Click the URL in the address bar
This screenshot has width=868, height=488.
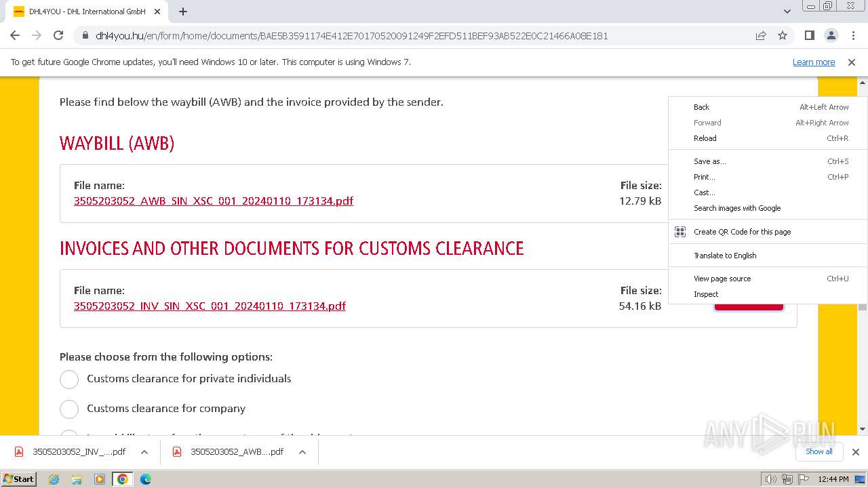click(351, 36)
